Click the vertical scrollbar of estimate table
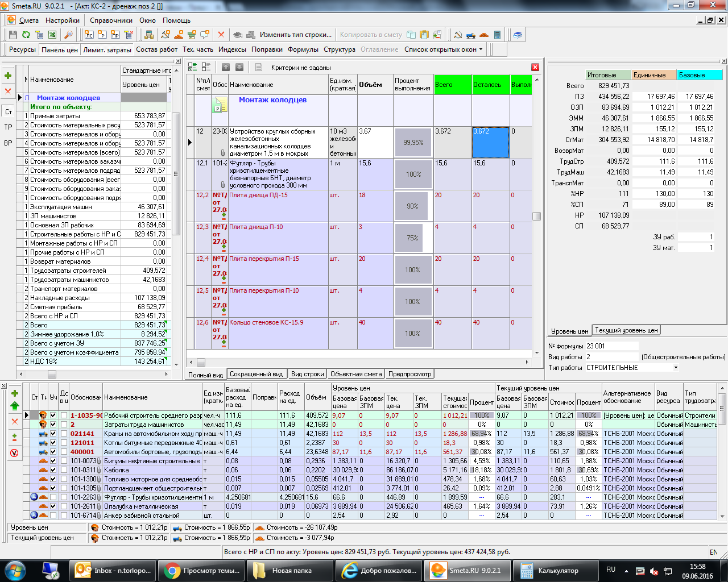This screenshot has height=582, width=728. (x=536, y=216)
